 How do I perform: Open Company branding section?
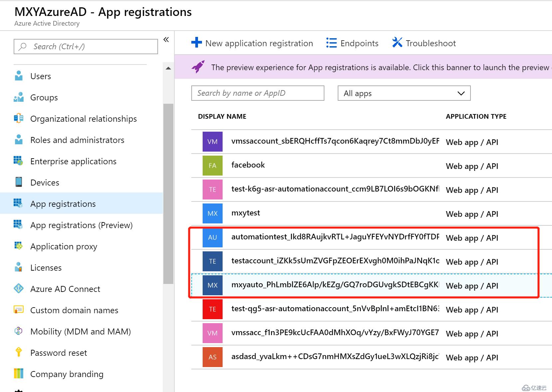tap(82, 374)
